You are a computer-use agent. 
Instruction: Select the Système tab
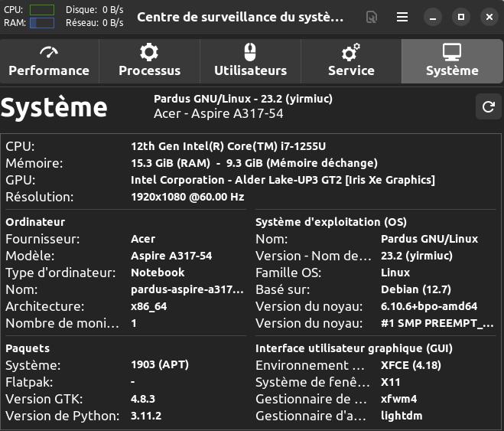pos(452,61)
